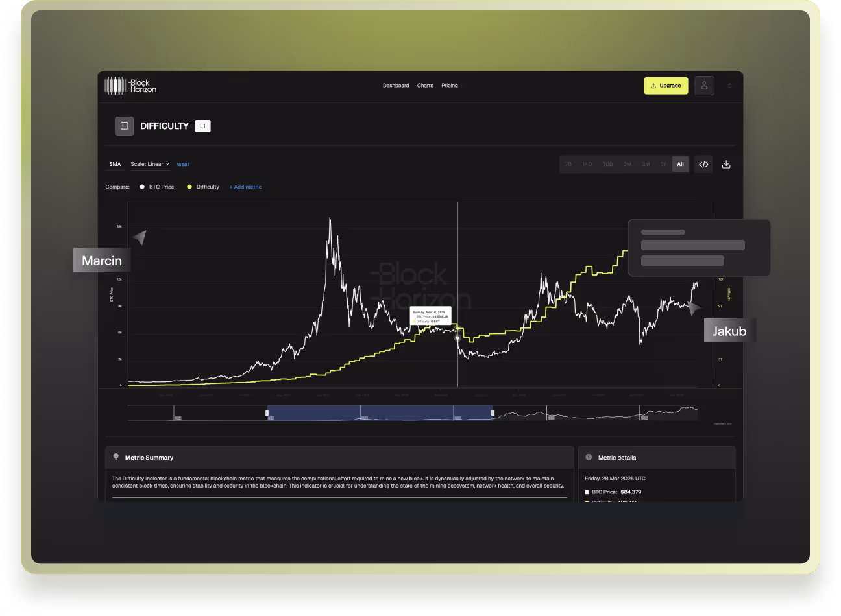
Task: Click the blue selected range in navigator
Action: (x=380, y=412)
